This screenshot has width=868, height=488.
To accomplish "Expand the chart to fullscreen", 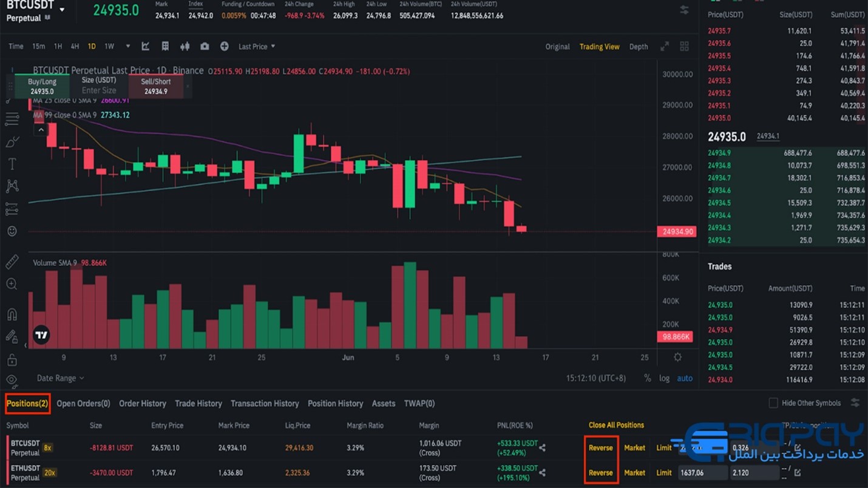I will coord(665,46).
